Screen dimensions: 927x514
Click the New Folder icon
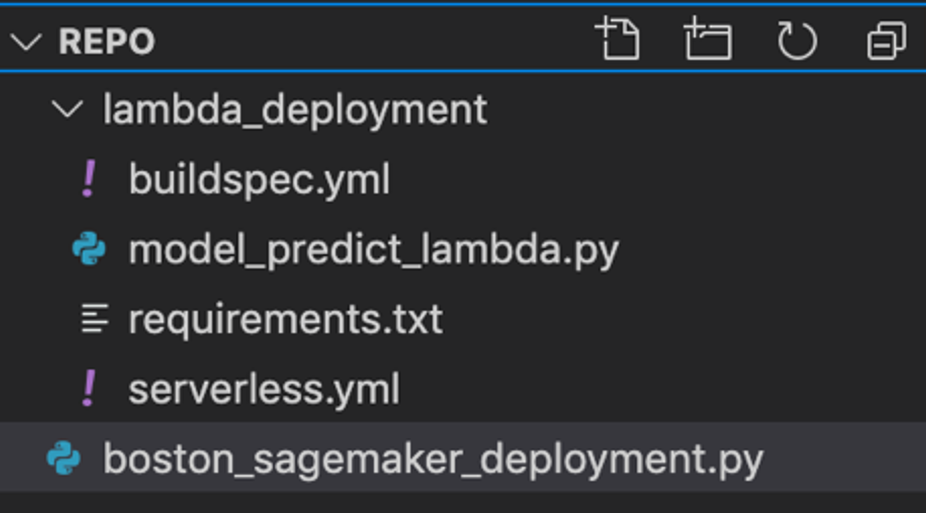click(x=707, y=40)
